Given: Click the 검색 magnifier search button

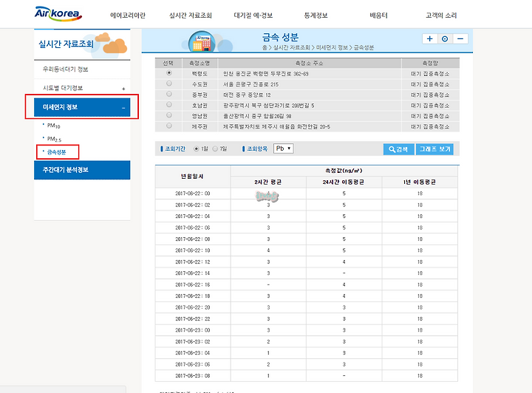Looking at the screenshot, I should [x=399, y=149].
